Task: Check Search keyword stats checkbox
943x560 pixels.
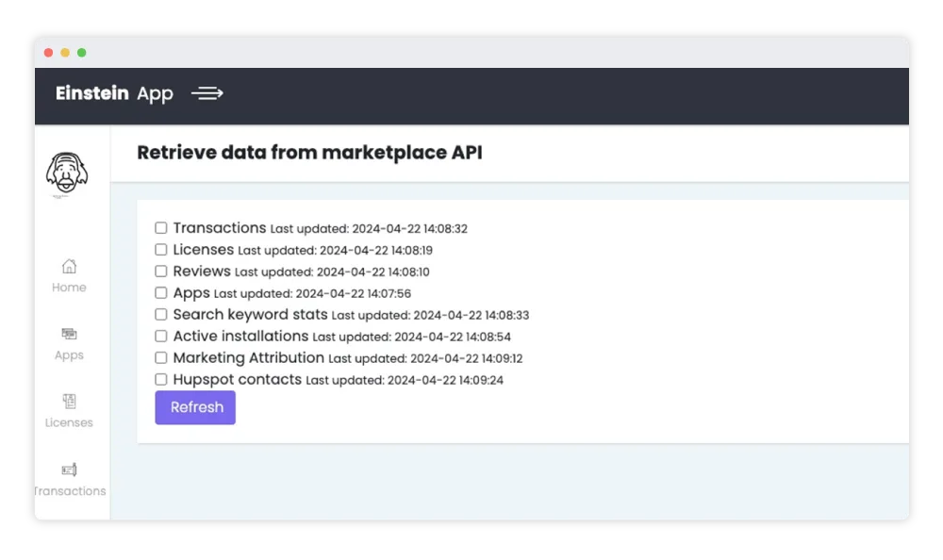Action: 161,315
